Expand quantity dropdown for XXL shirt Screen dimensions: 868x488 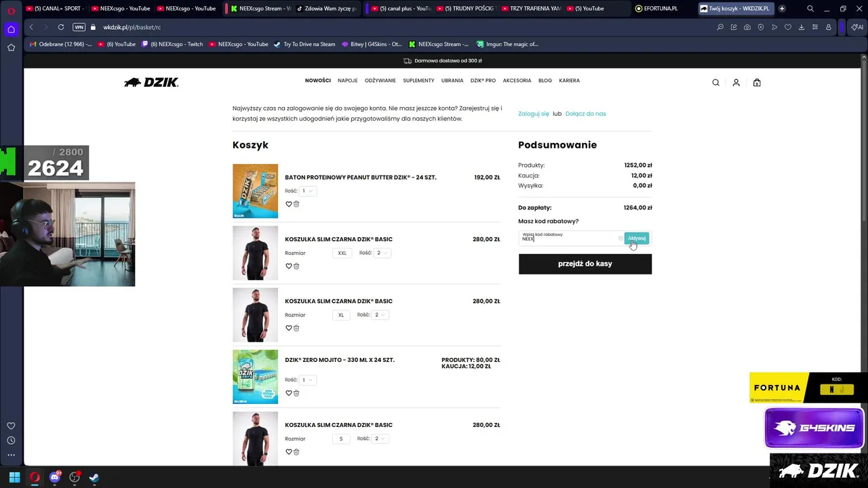coord(382,253)
